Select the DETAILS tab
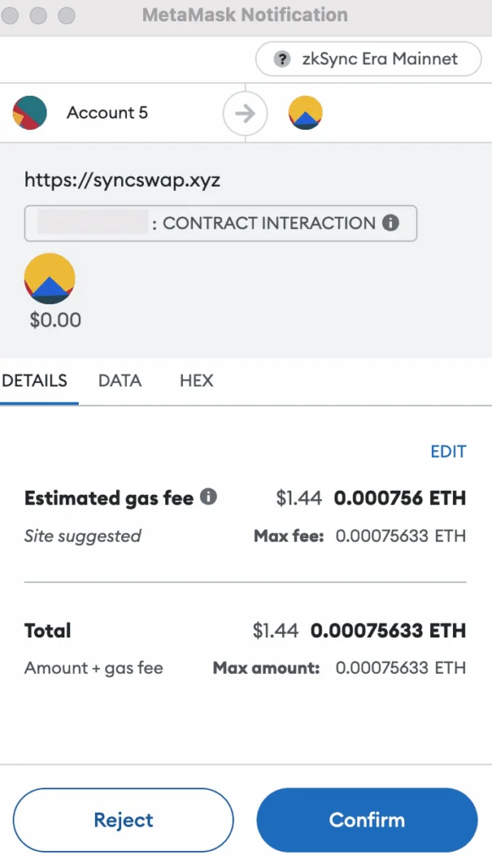Screen dimensions: 492x868 pos(35,381)
